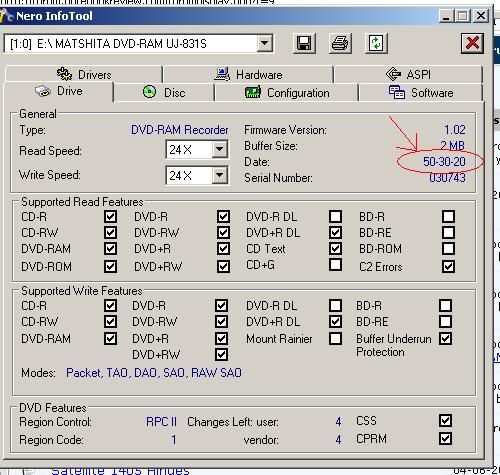Toggle DVD-ROM read feature checkbox
500x475 pixels.
point(110,266)
